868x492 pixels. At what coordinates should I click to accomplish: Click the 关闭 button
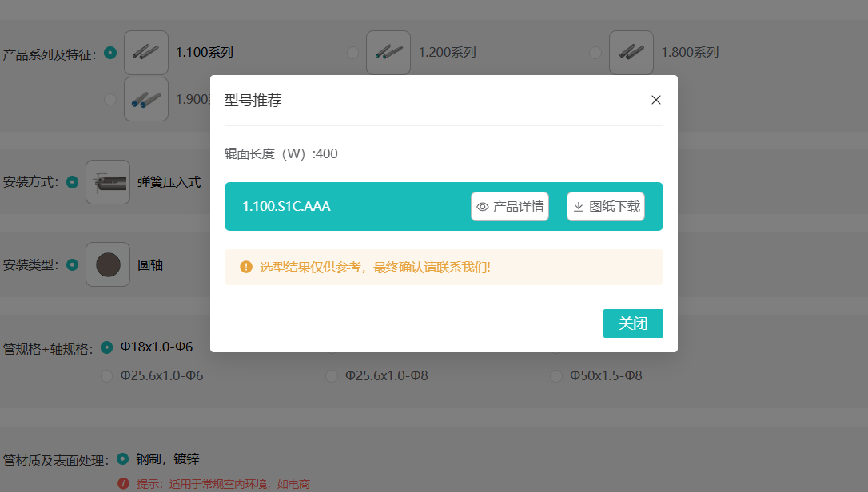[633, 323]
